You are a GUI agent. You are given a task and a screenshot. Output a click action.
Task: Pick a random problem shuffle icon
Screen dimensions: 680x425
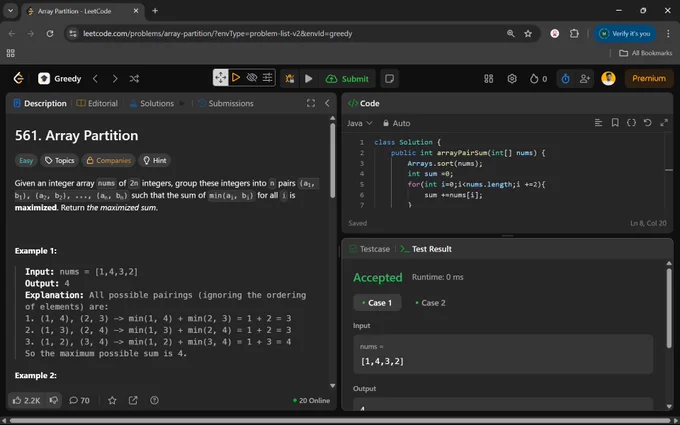pyautogui.click(x=134, y=78)
